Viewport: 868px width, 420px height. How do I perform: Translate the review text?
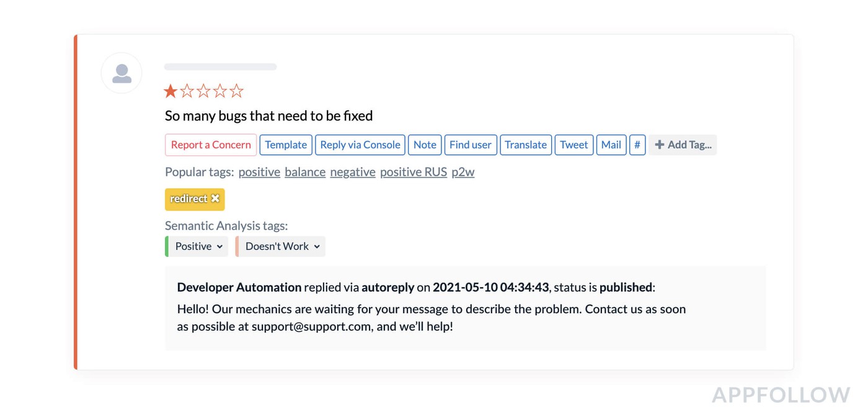pos(526,145)
